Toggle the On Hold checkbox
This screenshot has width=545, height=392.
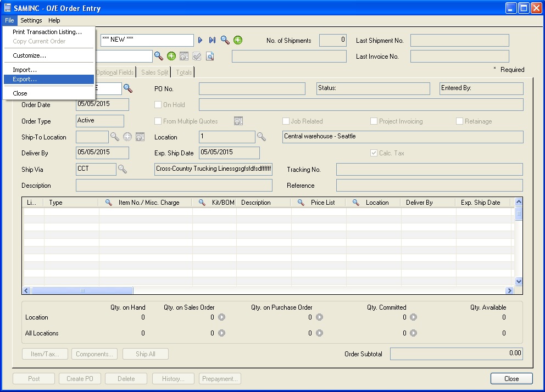(158, 105)
